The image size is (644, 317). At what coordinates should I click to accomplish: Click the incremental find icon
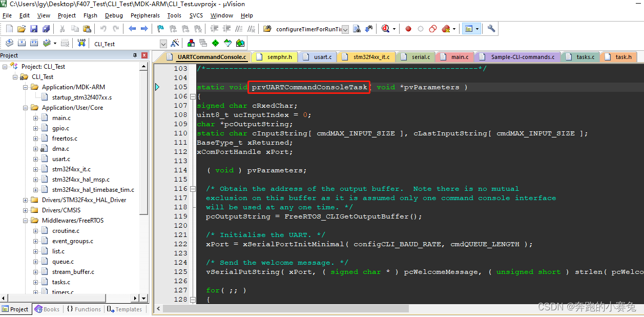click(x=368, y=29)
